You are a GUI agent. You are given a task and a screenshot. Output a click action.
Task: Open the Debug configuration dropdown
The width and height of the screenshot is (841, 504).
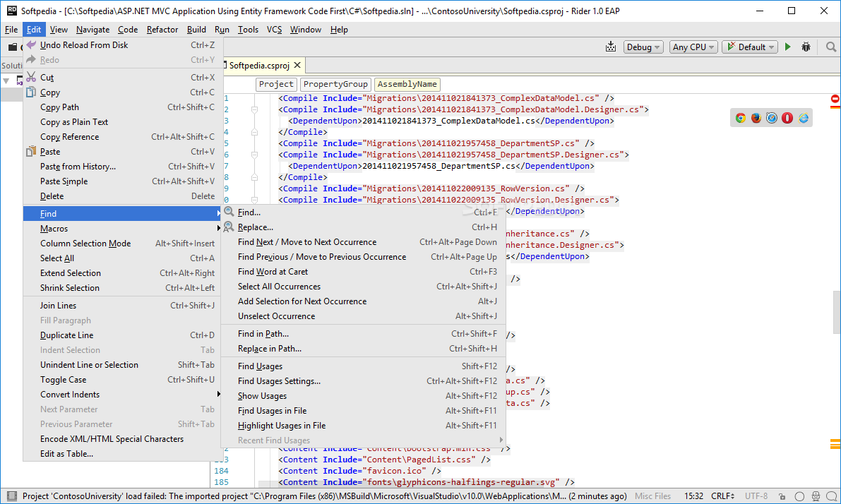pos(643,47)
